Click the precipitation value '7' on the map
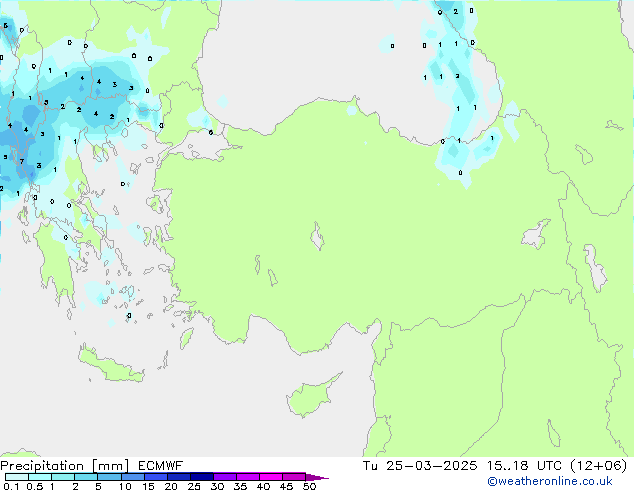Image resolution: width=634 pixels, height=490 pixels. pos(22,161)
